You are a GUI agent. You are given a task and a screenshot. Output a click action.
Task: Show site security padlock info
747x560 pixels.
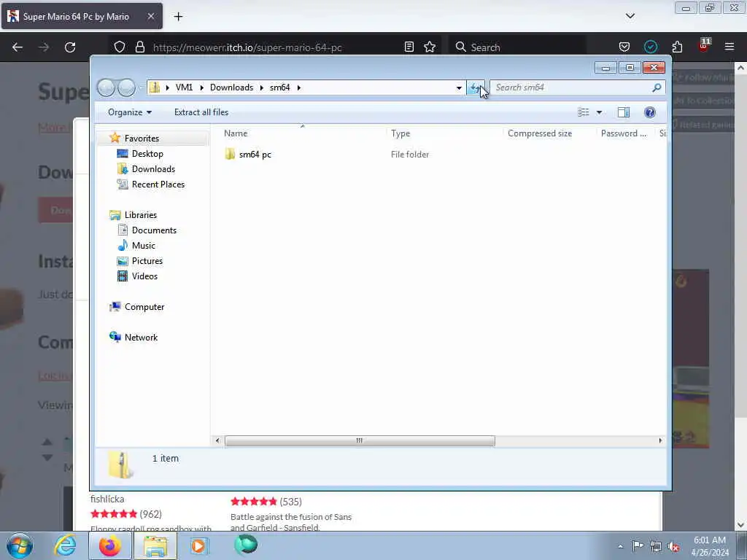click(139, 47)
